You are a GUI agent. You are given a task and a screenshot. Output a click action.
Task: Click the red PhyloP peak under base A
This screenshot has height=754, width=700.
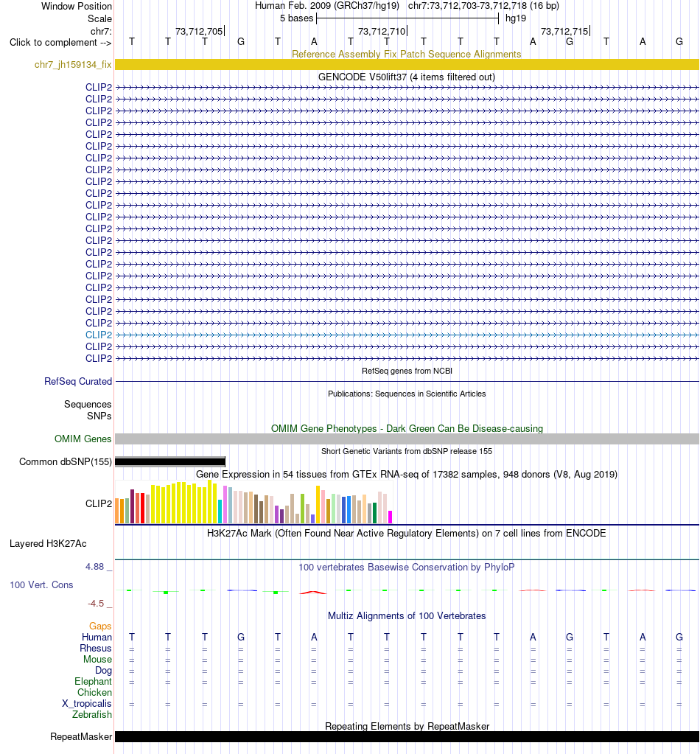(313, 592)
